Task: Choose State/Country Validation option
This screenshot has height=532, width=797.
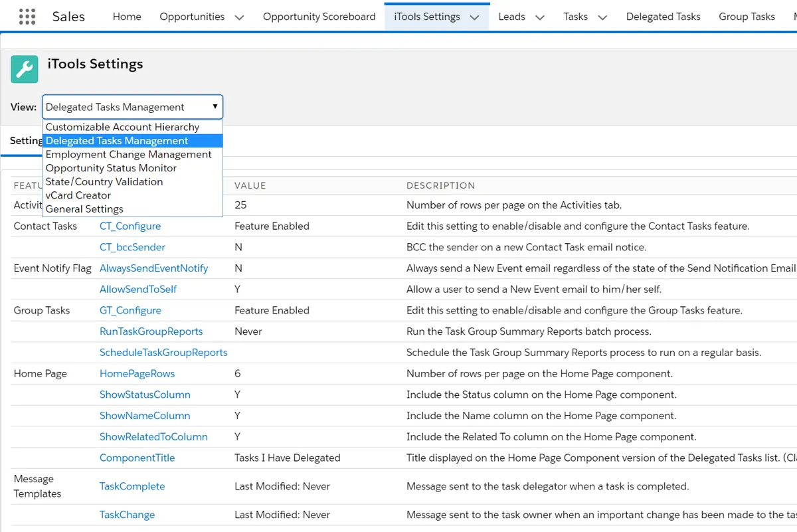Action: pos(133,181)
